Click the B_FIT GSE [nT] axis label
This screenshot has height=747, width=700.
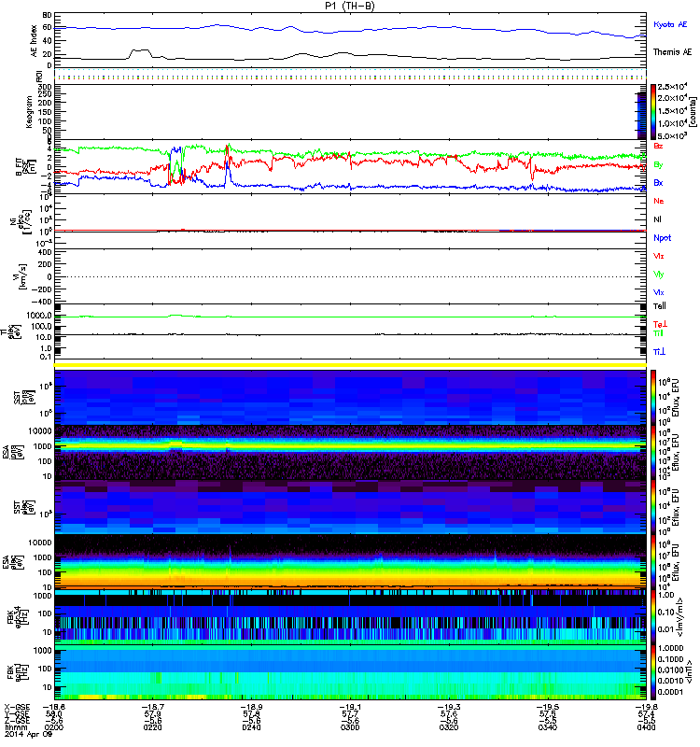pyautogui.click(x=26, y=166)
